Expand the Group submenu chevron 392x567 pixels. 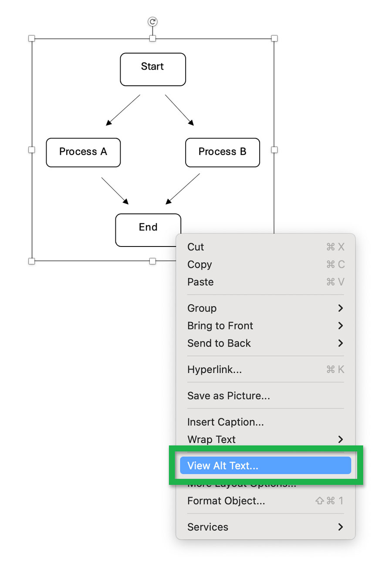pos(340,308)
